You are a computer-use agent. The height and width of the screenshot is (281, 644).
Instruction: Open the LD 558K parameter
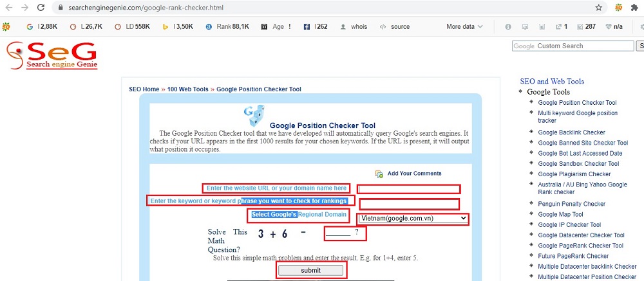132,26
